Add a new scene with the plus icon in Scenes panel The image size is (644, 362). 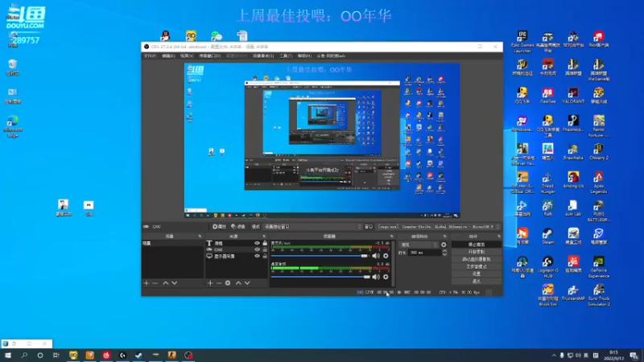tap(147, 283)
